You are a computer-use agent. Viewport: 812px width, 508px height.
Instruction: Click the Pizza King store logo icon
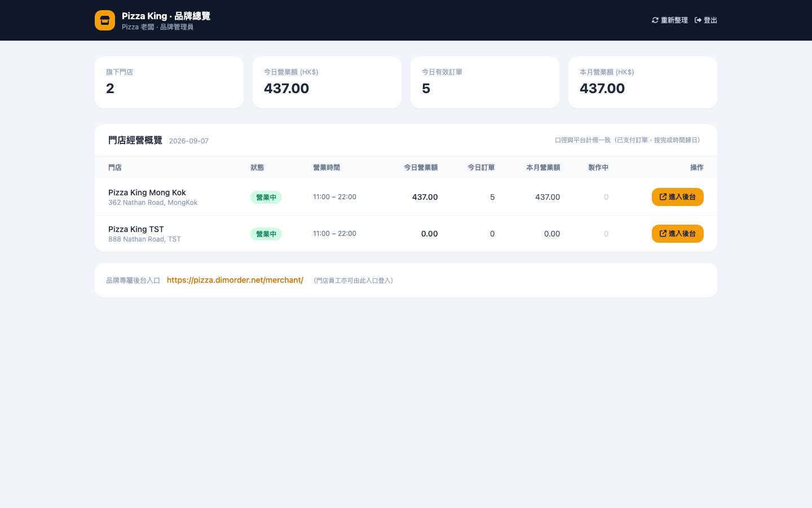[x=105, y=20]
